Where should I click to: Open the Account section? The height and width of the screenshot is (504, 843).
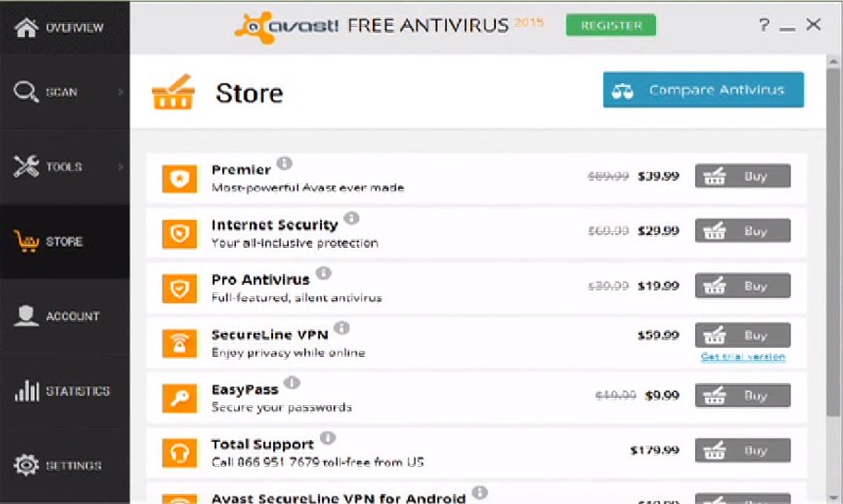tap(65, 316)
